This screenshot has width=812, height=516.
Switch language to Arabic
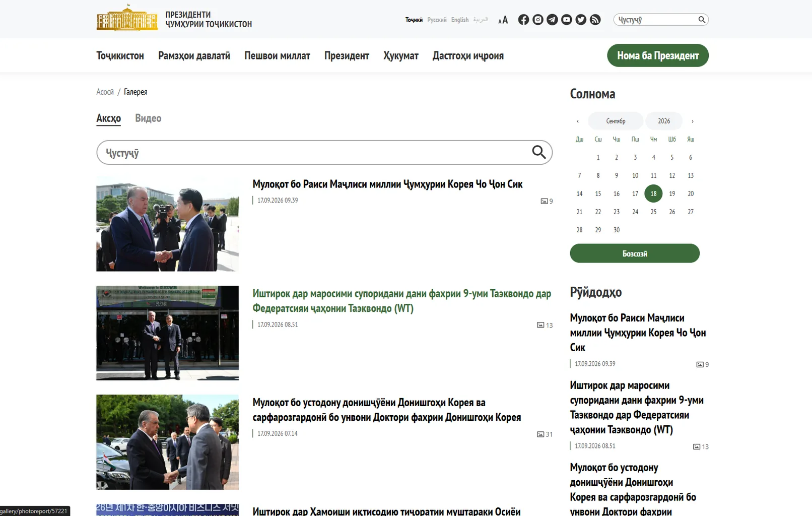(481, 20)
